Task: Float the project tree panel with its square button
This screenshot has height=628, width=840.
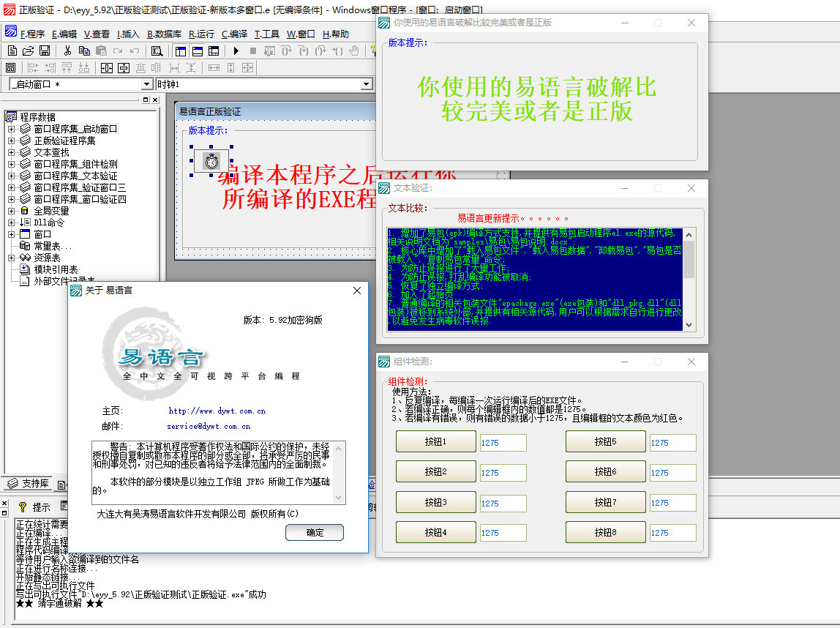Action: click(145, 100)
